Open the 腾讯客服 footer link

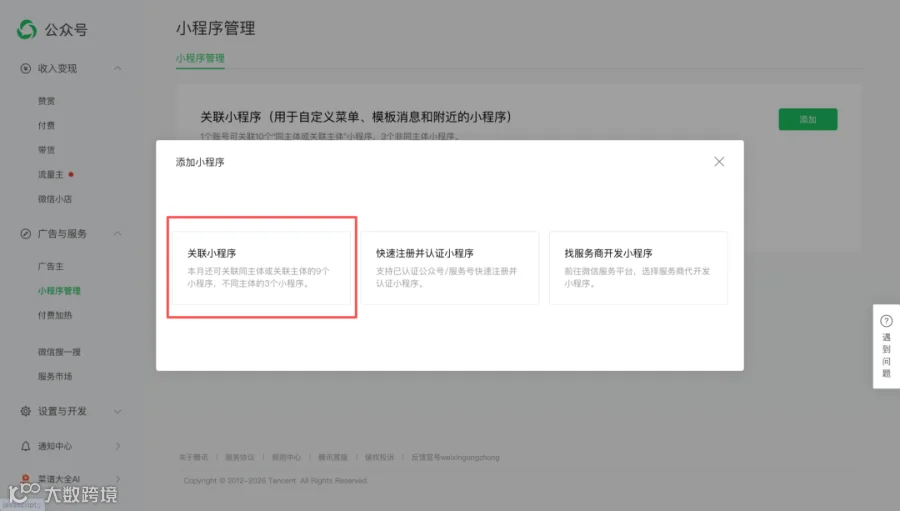point(333,458)
